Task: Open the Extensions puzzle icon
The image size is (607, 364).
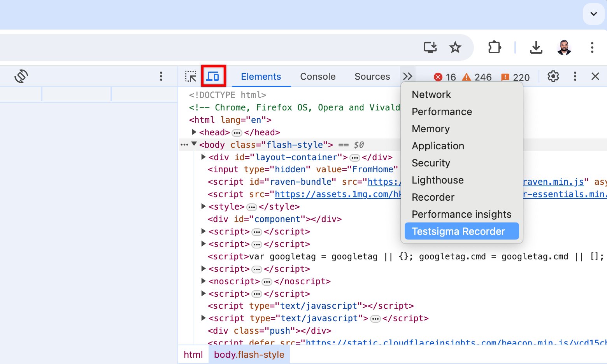Action: [x=495, y=47]
